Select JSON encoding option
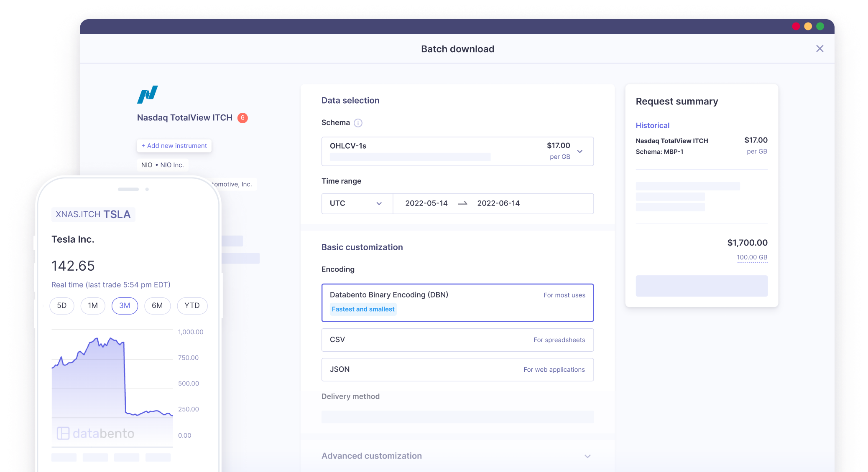This screenshot has width=868, height=472. (x=457, y=369)
